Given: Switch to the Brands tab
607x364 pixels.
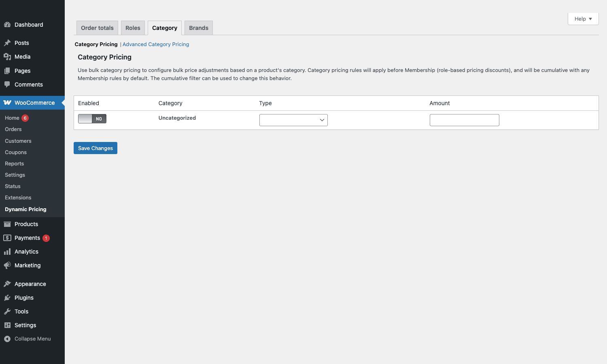Looking at the screenshot, I should [199, 28].
